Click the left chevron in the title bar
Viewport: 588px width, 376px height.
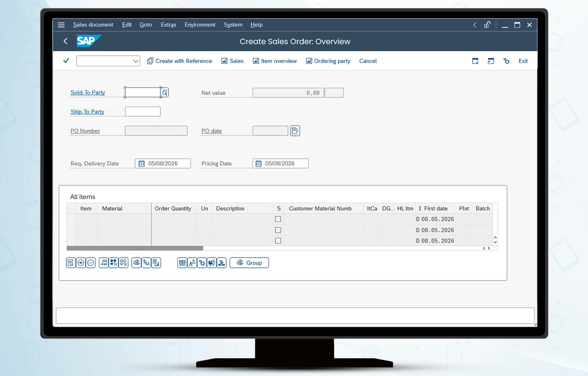[x=475, y=25]
